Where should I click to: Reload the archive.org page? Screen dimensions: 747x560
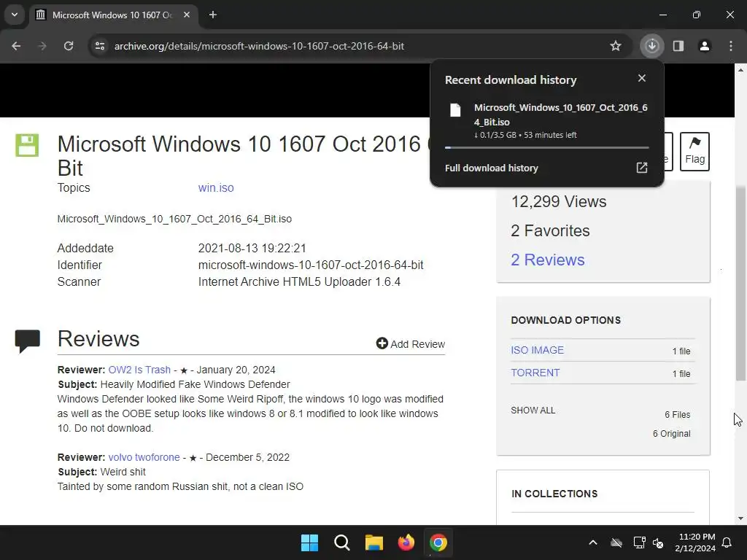click(69, 46)
